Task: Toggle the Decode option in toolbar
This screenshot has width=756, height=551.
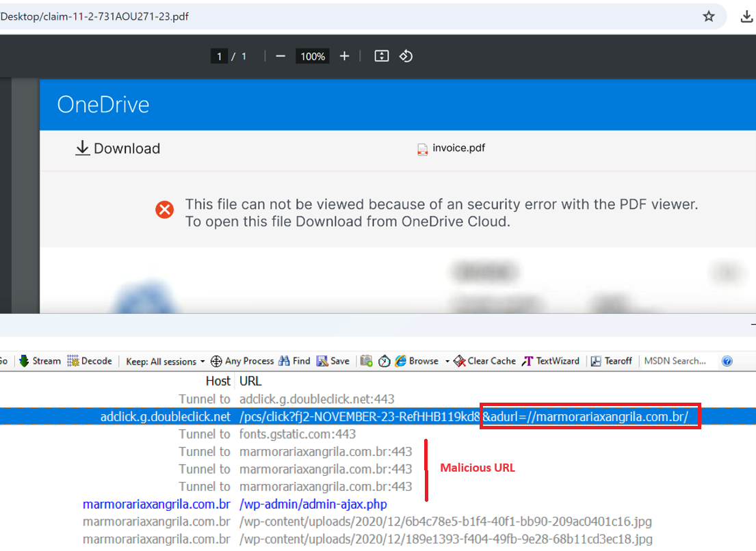Action: coord(90,361)
